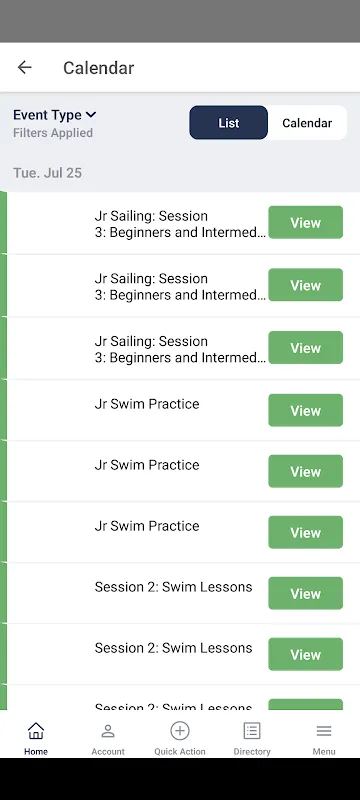360x800 pixels.
Task: Open the hamburger Menu icon
Action: [324, 731]
